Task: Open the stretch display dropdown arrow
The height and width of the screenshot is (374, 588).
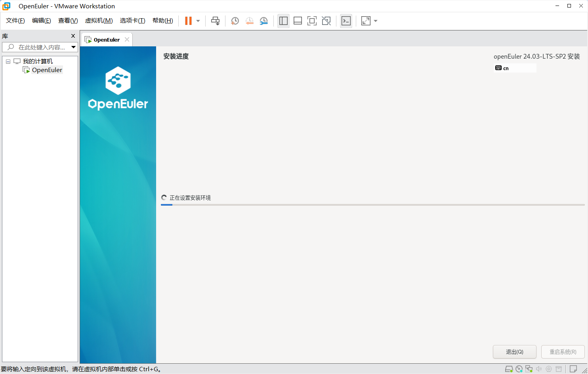Action: (x=376, y=21)
